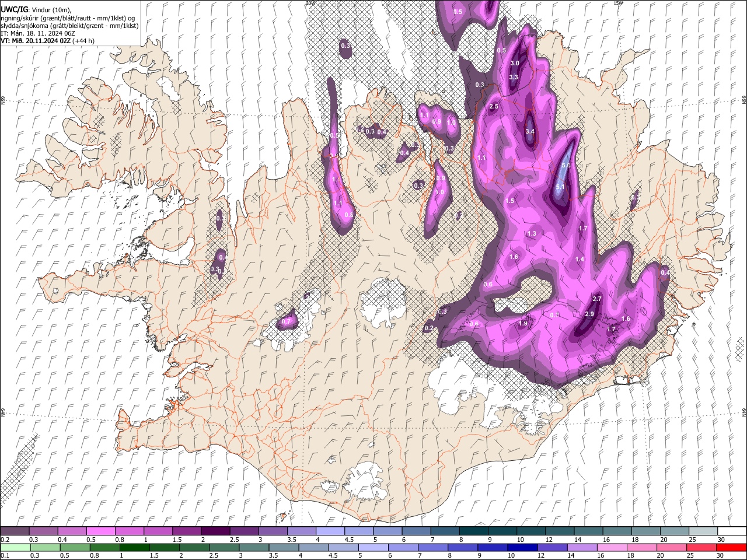This screenshot has height=560, width=747.
Task: Select the 3.4 value label on the map
Action: click(x=530, y=131)
